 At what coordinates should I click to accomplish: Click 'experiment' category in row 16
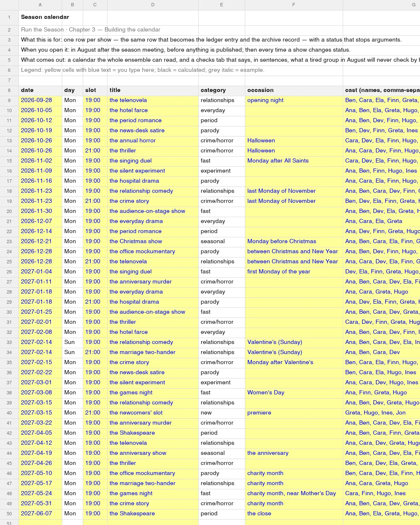[222, 171]
